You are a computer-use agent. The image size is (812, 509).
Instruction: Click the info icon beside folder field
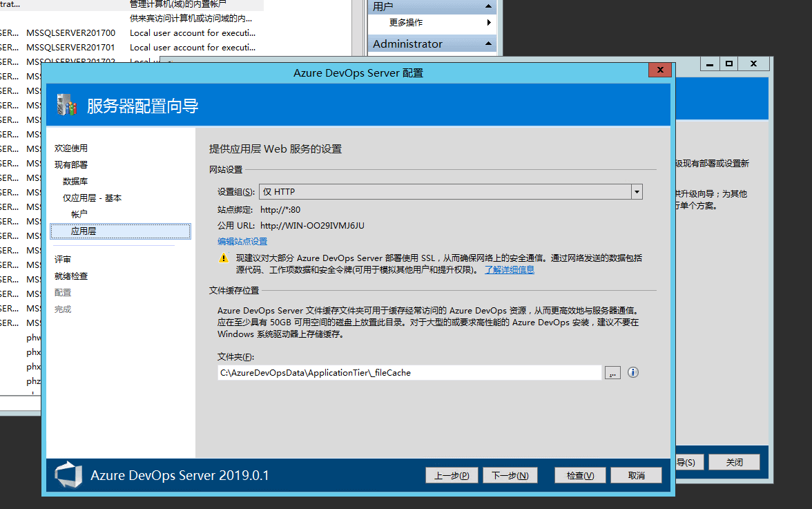point(632,372)
